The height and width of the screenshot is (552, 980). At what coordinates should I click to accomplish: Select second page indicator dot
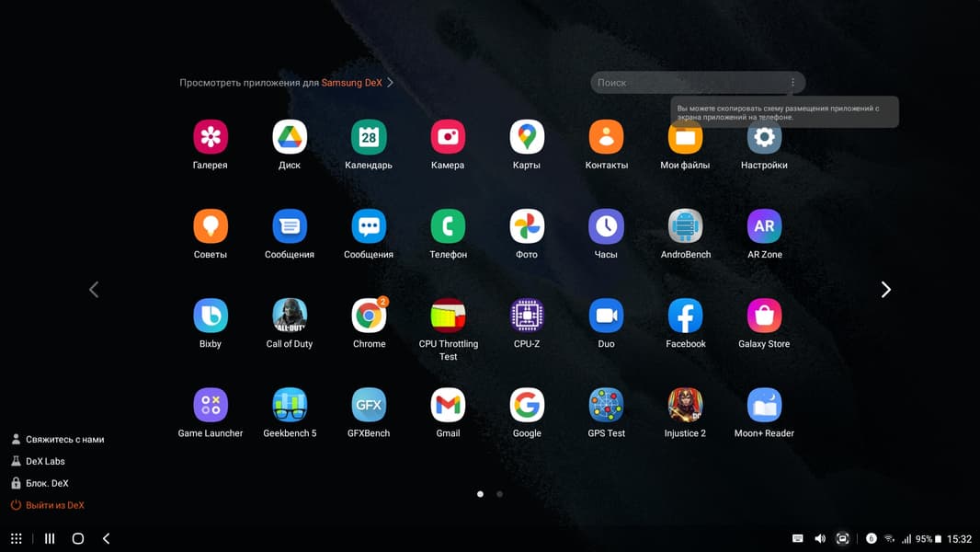click(x=499, y=494)
